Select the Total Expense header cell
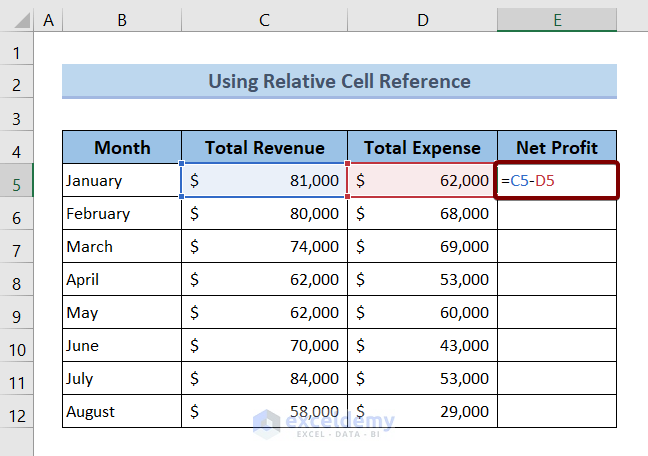Image resolution: width=648 pixels, height=456 pixels. (422, 148)
